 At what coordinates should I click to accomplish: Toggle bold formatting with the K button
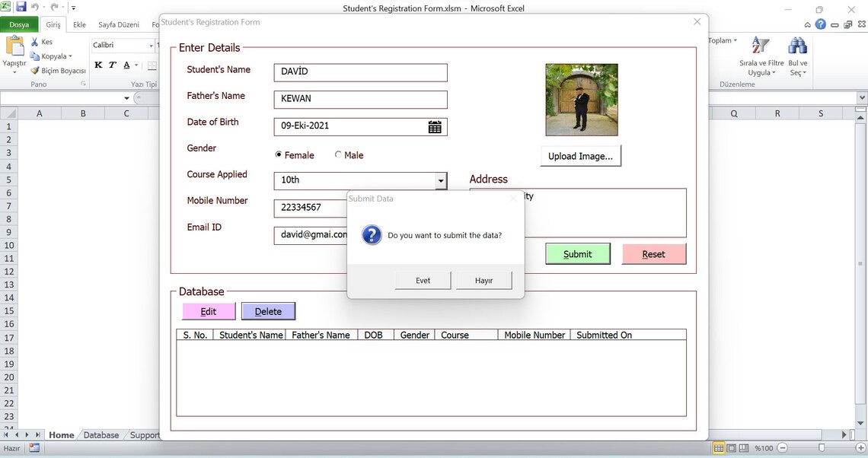point(97,65)
